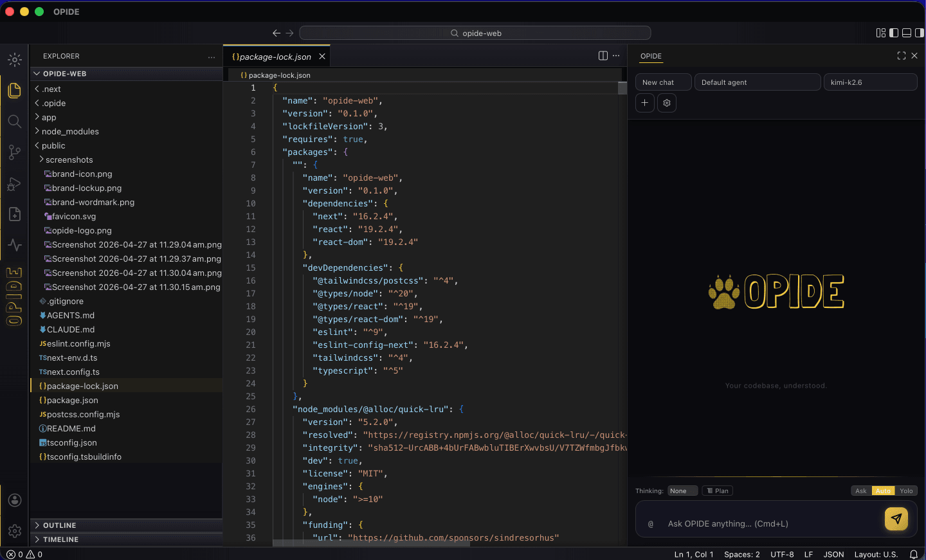Expand the screenshots folder
This screenshot has width=926, height=560.
[126, 159]
